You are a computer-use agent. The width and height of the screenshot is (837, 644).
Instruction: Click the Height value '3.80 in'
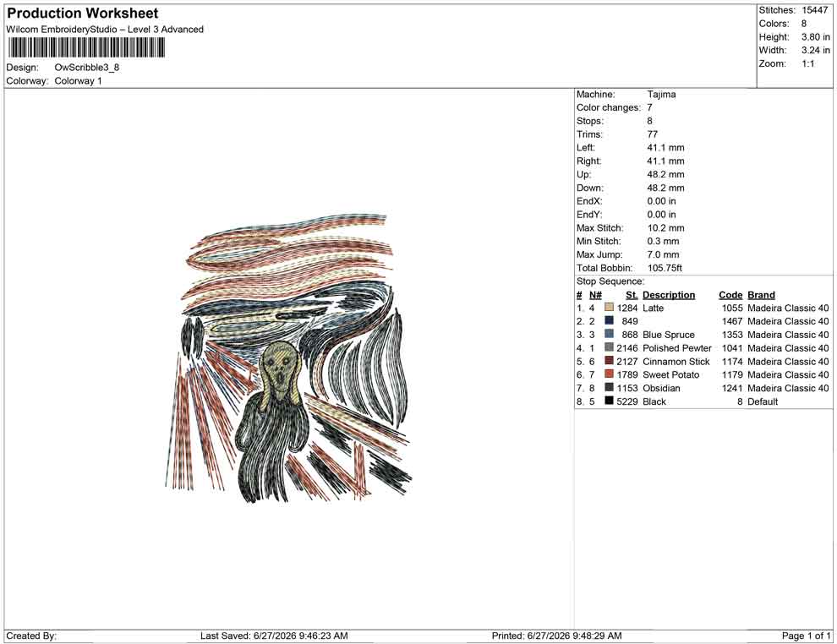click(x=816, y=37)
